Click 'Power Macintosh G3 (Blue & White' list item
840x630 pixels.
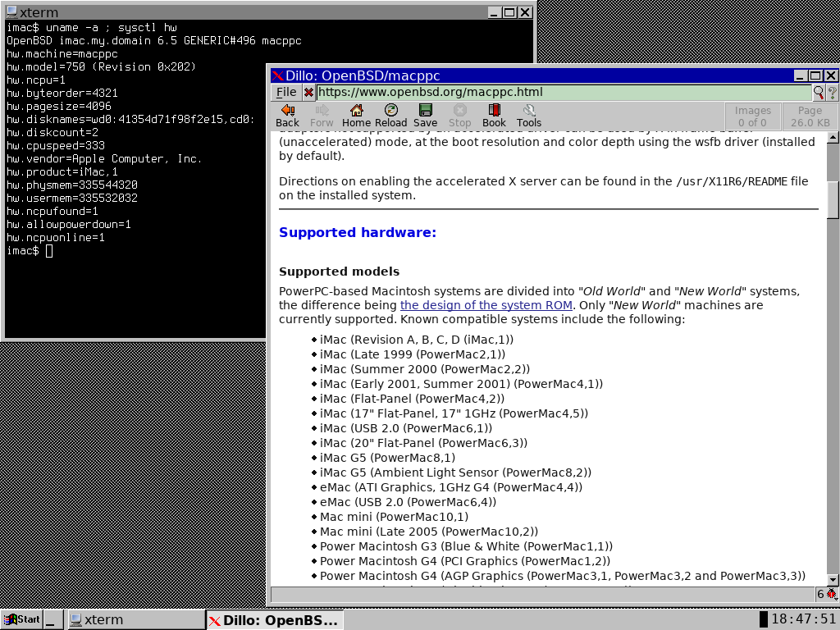click(x=466, y=546)
